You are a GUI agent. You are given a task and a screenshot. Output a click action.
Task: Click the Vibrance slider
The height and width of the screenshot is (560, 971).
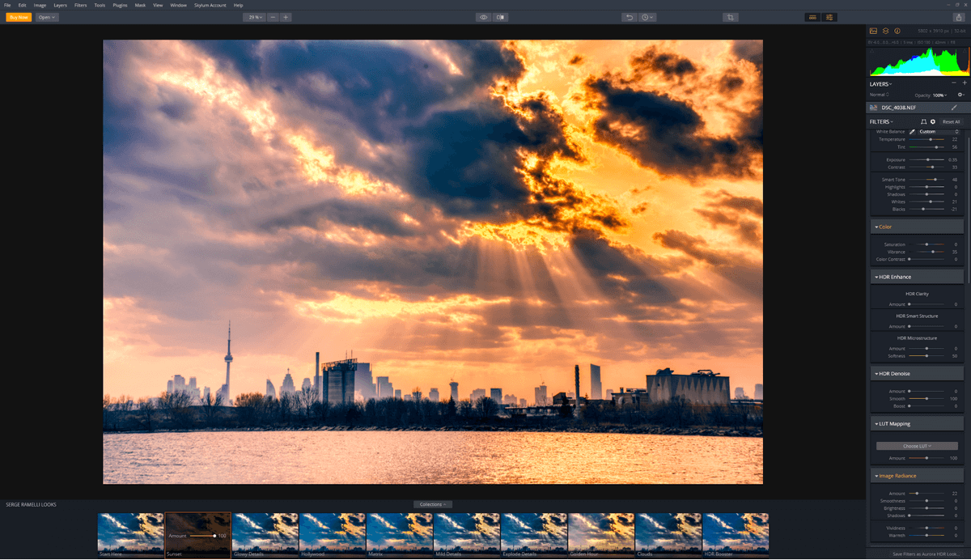click(926, 252)
